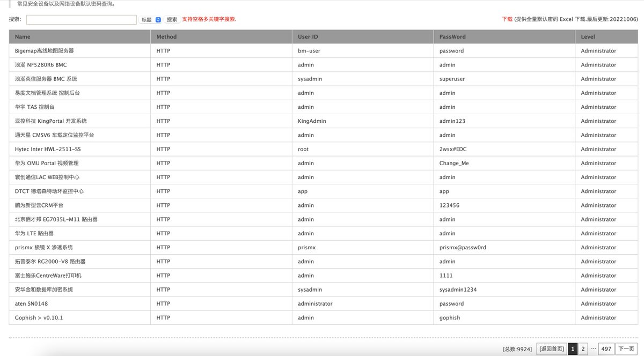644x356 pixels.
Task: Click prismx@passw0rd password value
Action: tap(463, 248)
